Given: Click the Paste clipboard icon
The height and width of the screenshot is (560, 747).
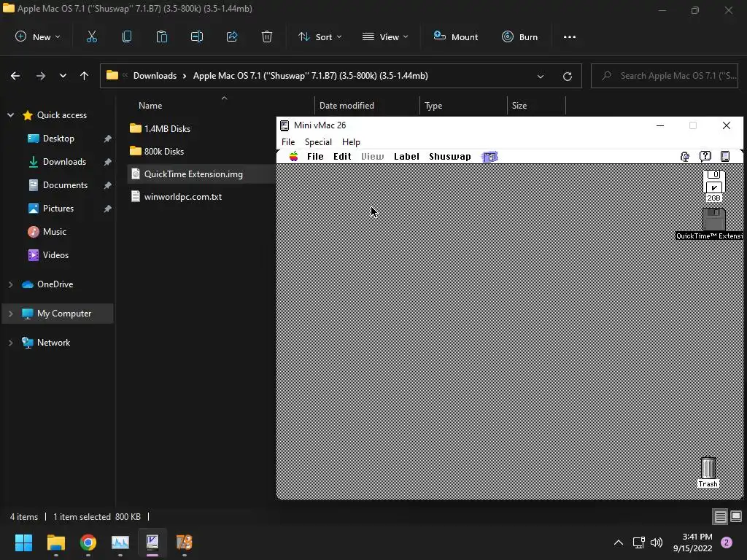Looking at the screenshot, I should (162, 36).
